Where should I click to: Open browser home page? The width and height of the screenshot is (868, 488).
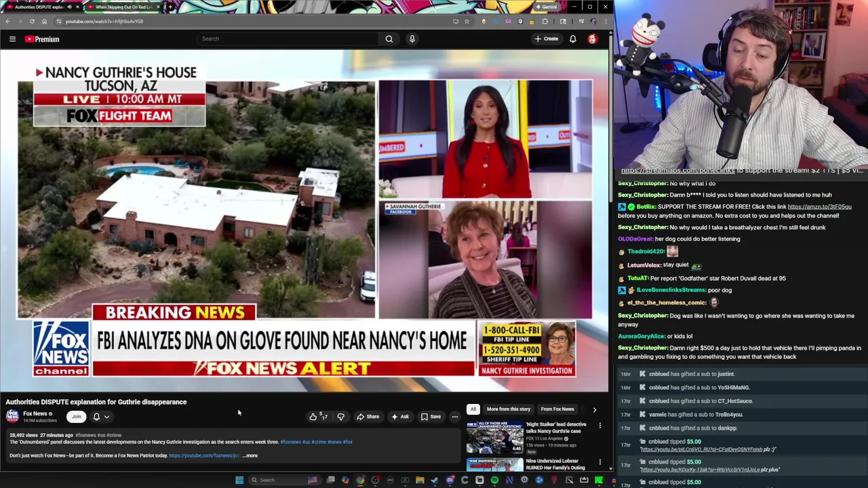click(44, 21)
